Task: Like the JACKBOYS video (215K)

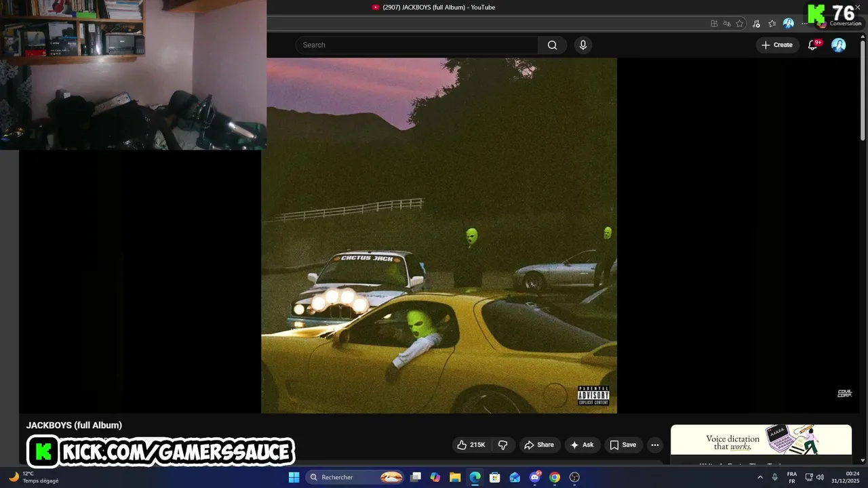Action: (471, 445)
